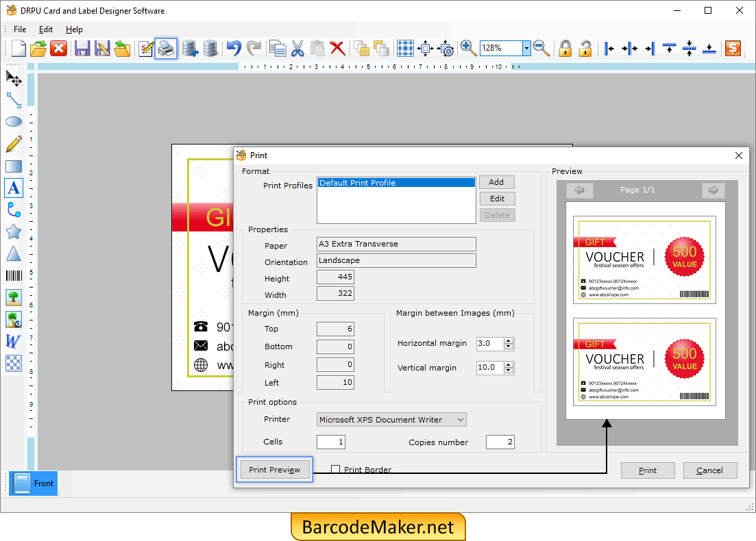Lock the selected object

coord(565,48)
